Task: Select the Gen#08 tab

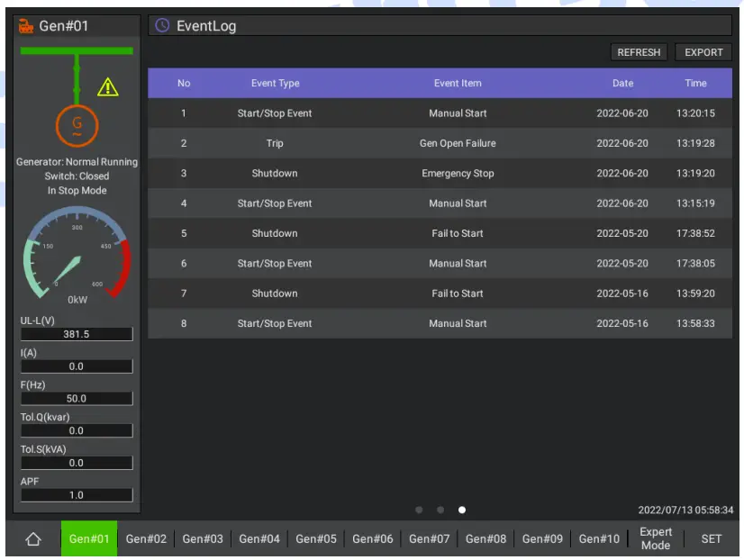Action: coord(485,538)
